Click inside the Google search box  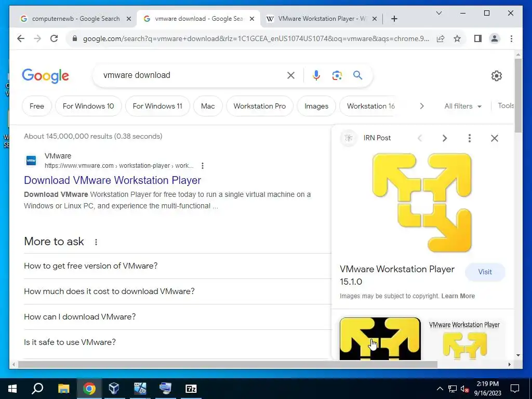click(193, 75)
